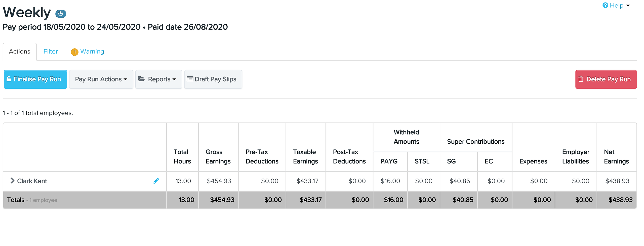
Task: Click the Delete Pay Run button
Action: coord(606,79)
